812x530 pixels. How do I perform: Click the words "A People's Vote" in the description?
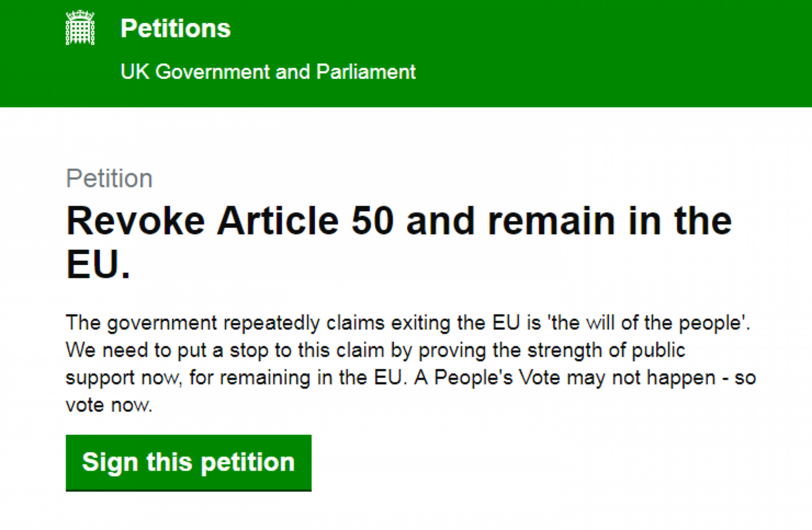pyautogui.click(x=479, y=377)
